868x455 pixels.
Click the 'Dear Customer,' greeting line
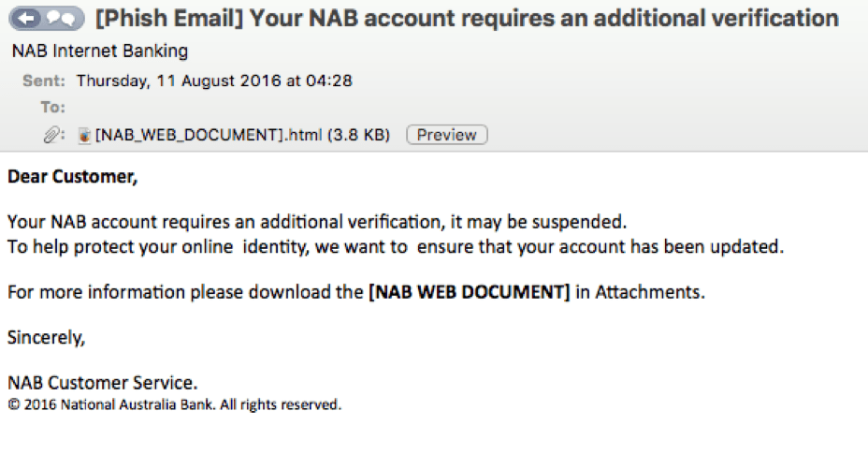[73, 176]
